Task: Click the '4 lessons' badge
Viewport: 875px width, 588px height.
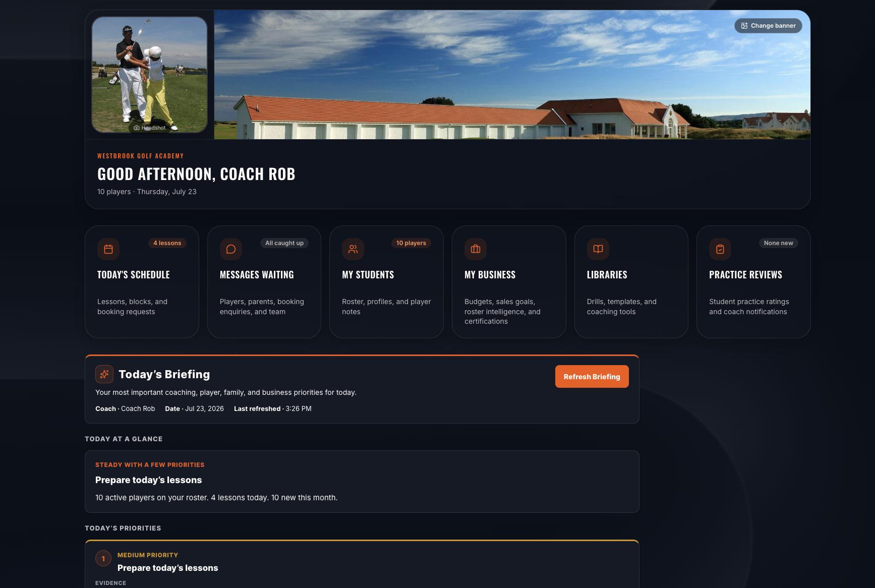Action: click(x=167, y=243)
